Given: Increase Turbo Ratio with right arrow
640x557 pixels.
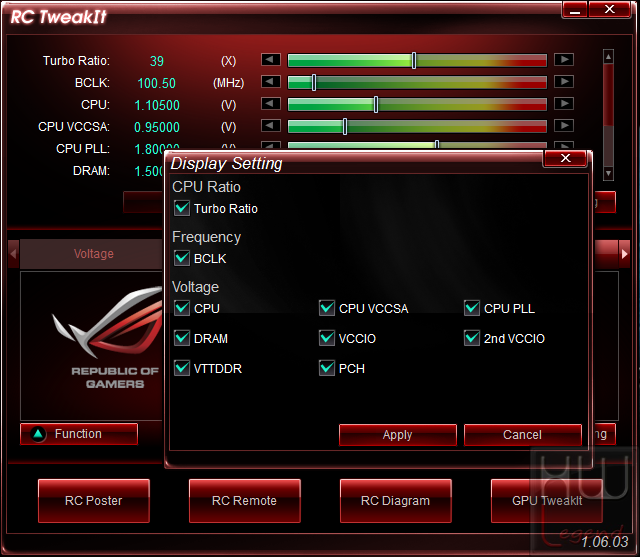Looking at the screenshot, I should tap(564, 60).
